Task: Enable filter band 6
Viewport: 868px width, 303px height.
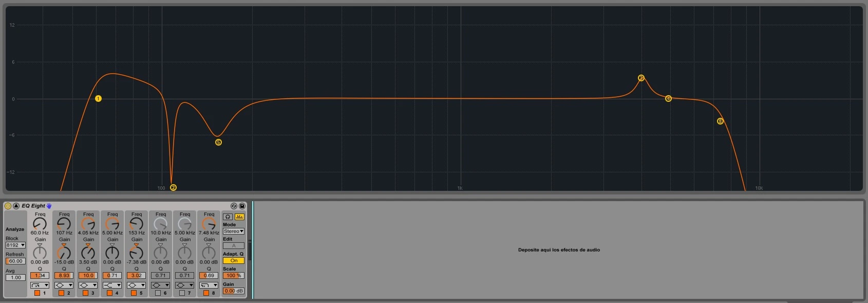Action: click(158, 293)
